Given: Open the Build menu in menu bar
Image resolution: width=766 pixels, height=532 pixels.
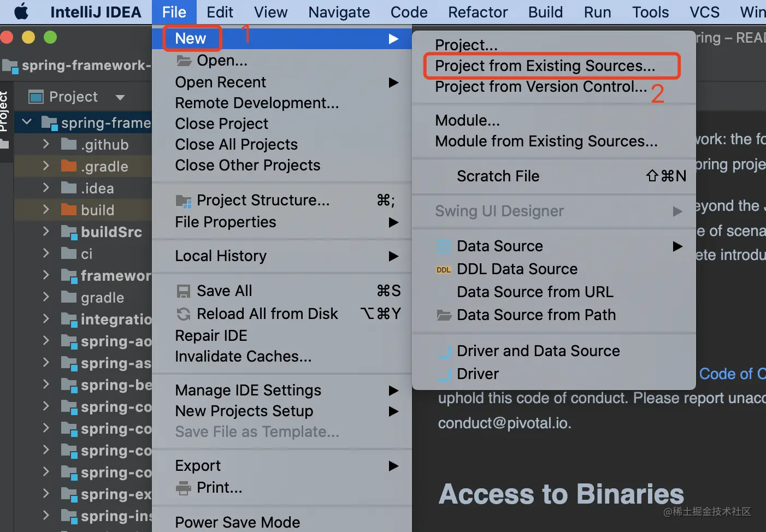Looking at the screenshot, I should coord(545,12).
